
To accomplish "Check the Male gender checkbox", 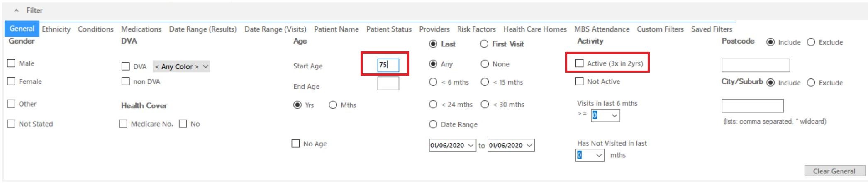I will coord(11,63).
